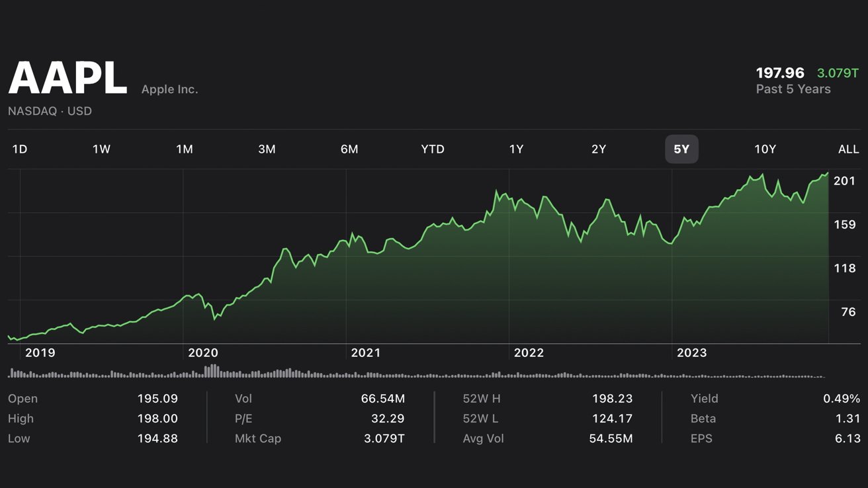The image size is (868, 488).
Task: Show year-to-date YTD chart
Action: click(433, 149)
